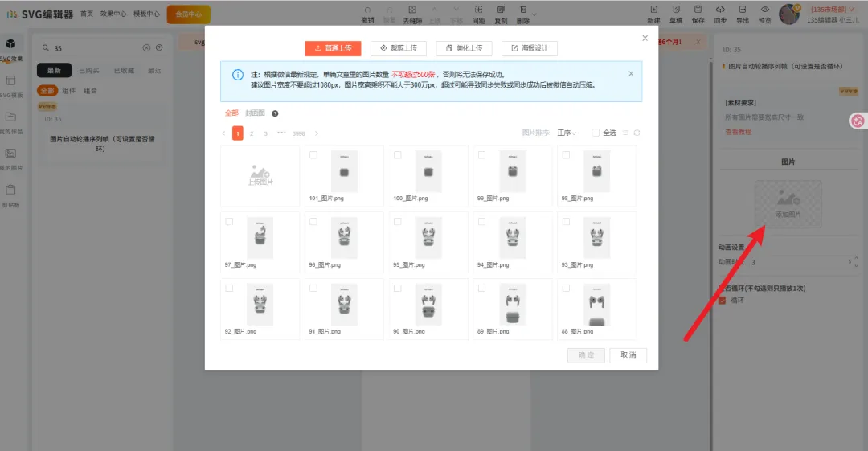Expand the arrow next to 删除
Viewport: 868px width, 451px height.
pyautogui.click(x=534, y=15)
